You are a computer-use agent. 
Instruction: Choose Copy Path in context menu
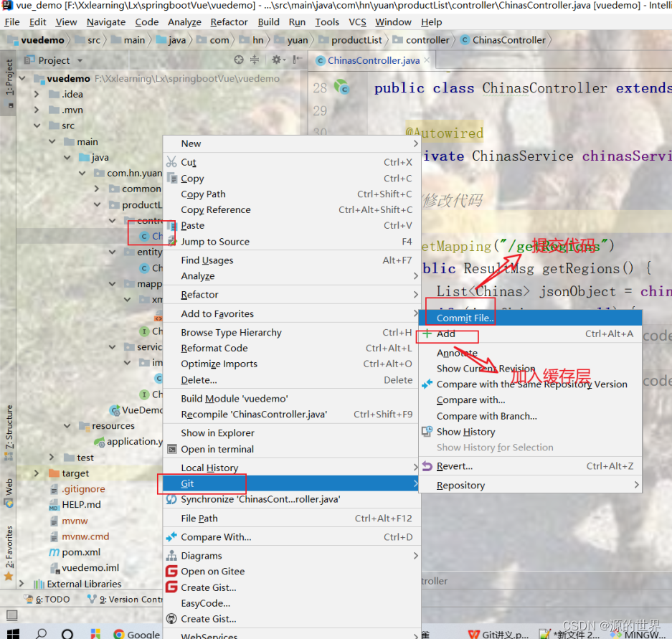click(291, 194)
